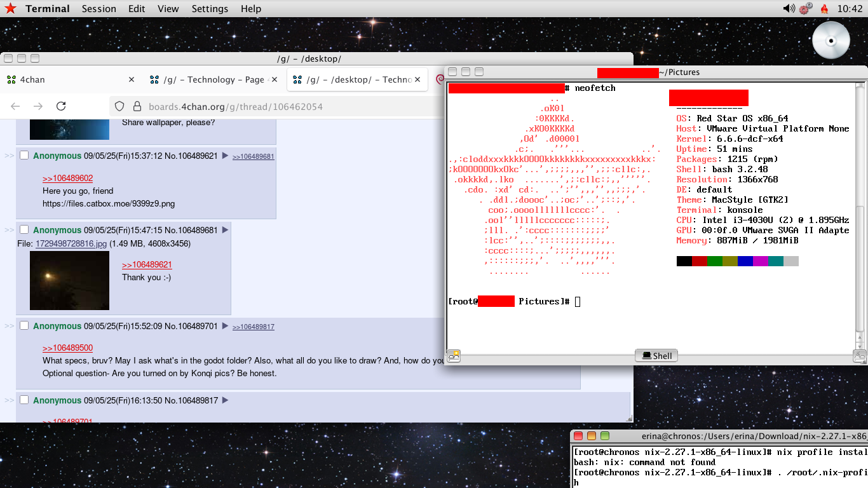868x488 pixels.
Task: Expand the post menu arrow for No.106489701
Action: click(225, 326)
